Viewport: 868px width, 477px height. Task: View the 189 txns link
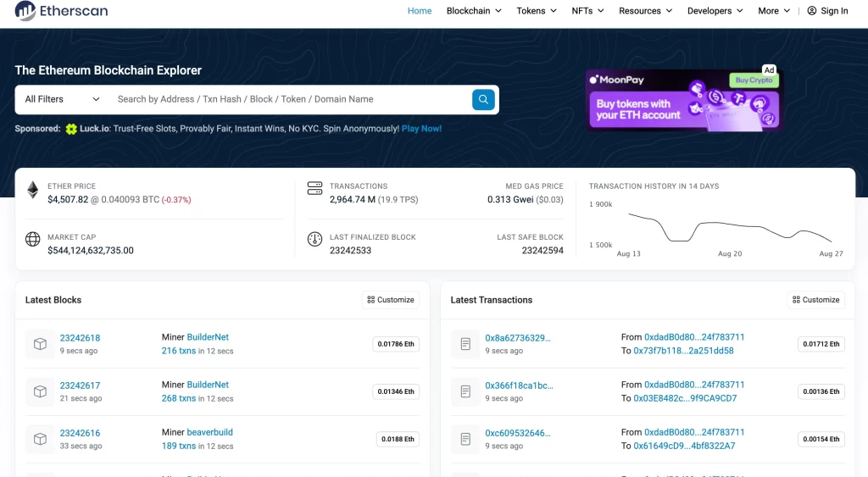(x=179, y=446)
